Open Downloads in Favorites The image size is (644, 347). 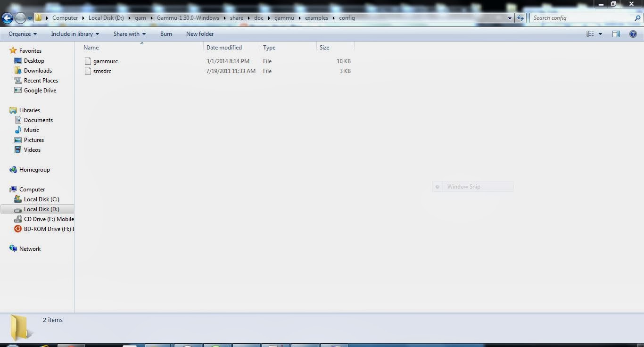click(x=38, y=71)
